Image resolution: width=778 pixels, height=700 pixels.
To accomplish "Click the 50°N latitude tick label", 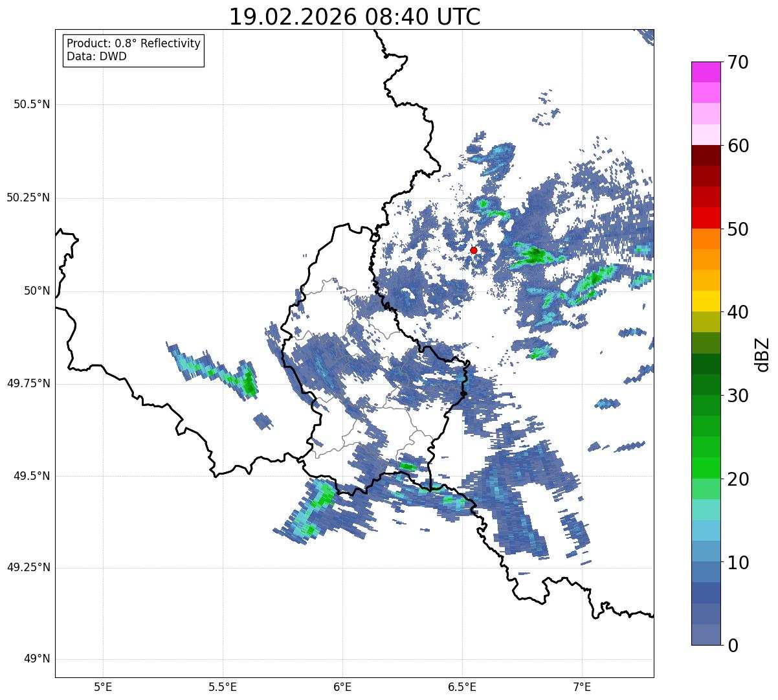I will point(37,291).
